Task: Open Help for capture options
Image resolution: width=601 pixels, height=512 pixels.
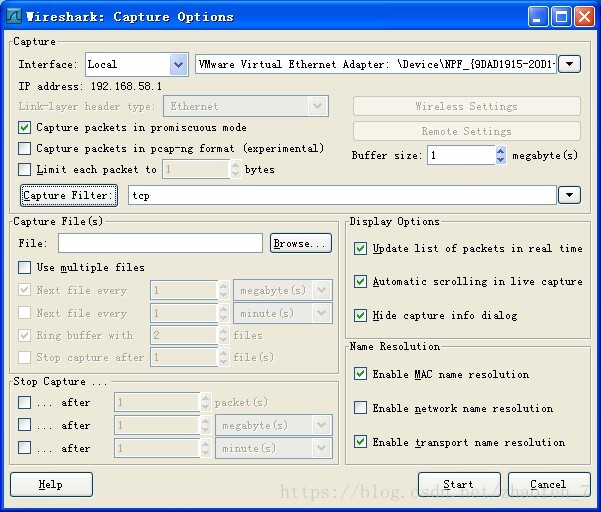Action: pos(51,484)
